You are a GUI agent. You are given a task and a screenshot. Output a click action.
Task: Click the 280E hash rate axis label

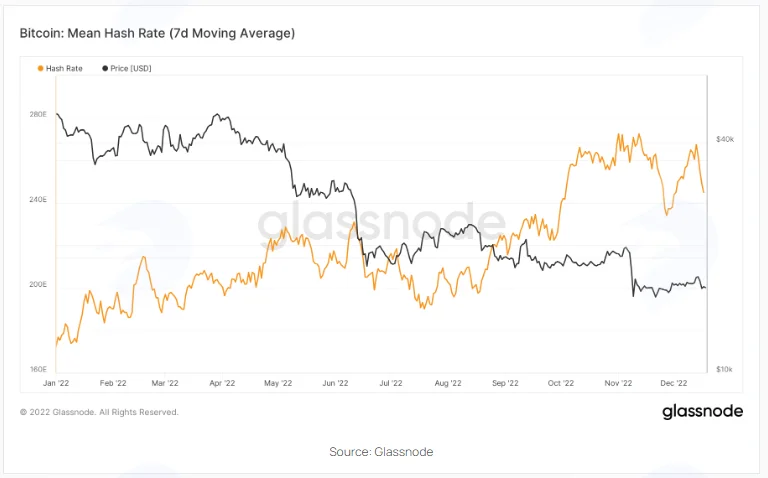[38, 115]
